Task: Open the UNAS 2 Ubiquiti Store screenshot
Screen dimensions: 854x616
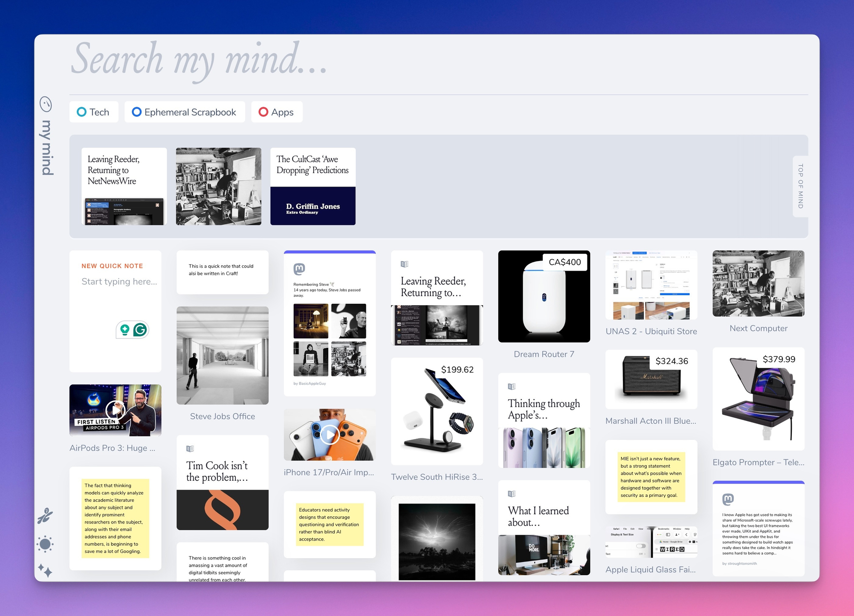Action: (651, 285)
